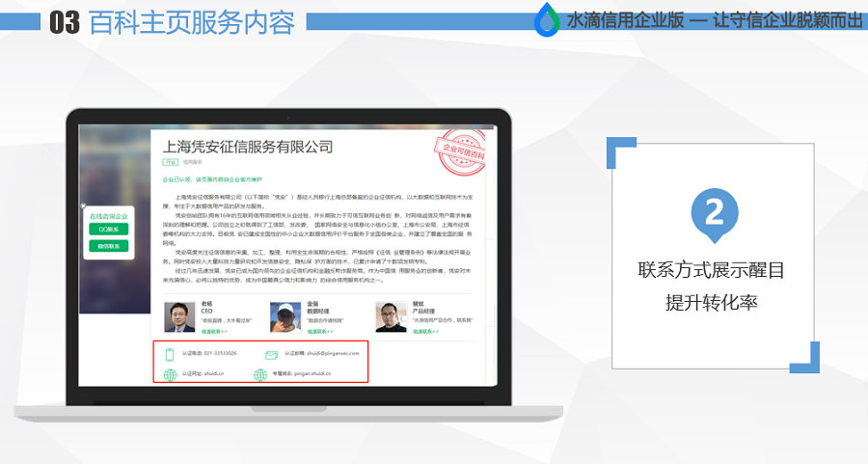Click the phone icon beside 认证电话
The width and height of the screenshot is (868, 464).
170,354
